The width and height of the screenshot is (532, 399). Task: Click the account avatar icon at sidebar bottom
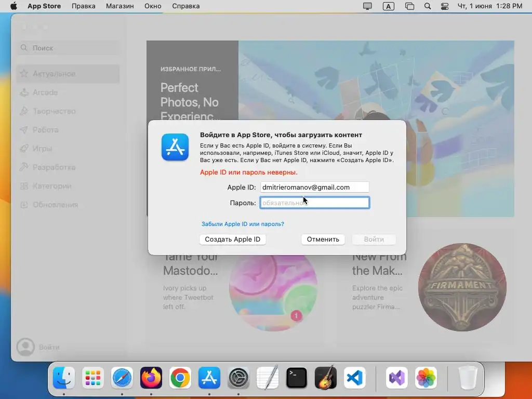(x=25, y=347)
